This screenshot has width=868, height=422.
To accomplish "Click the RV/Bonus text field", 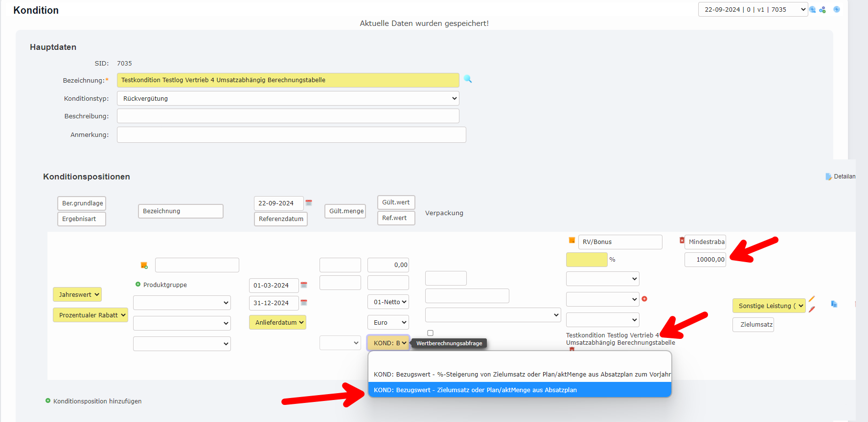I will pyautogui.click(x=620, y=242).
